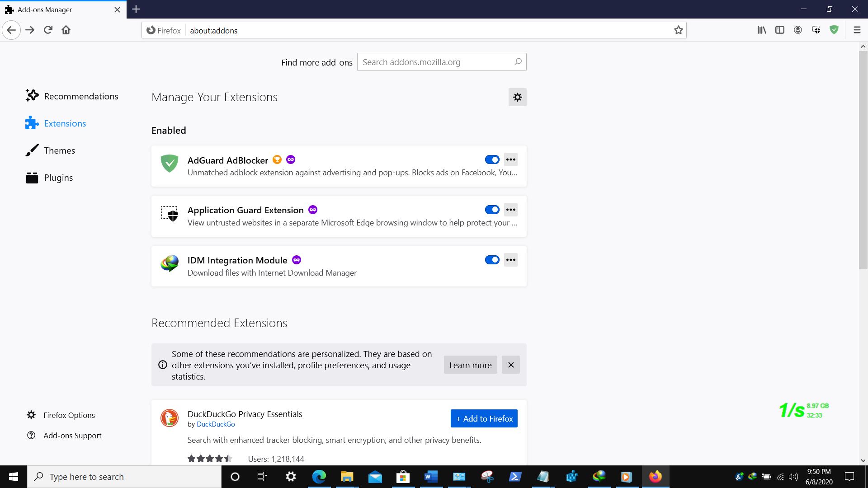868x488 pixels.
Task: Open a new browser tab
Action: click(136, 9)
